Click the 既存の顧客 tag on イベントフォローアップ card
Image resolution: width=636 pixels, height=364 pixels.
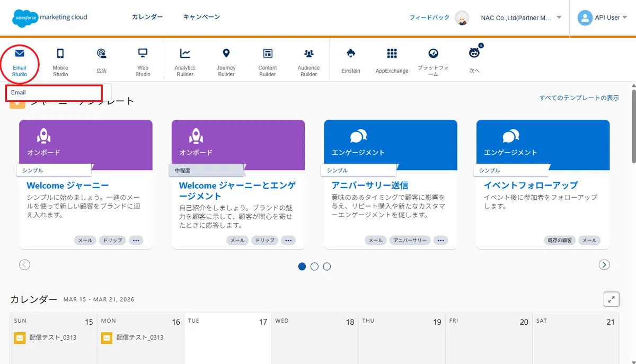coord(559,240)
